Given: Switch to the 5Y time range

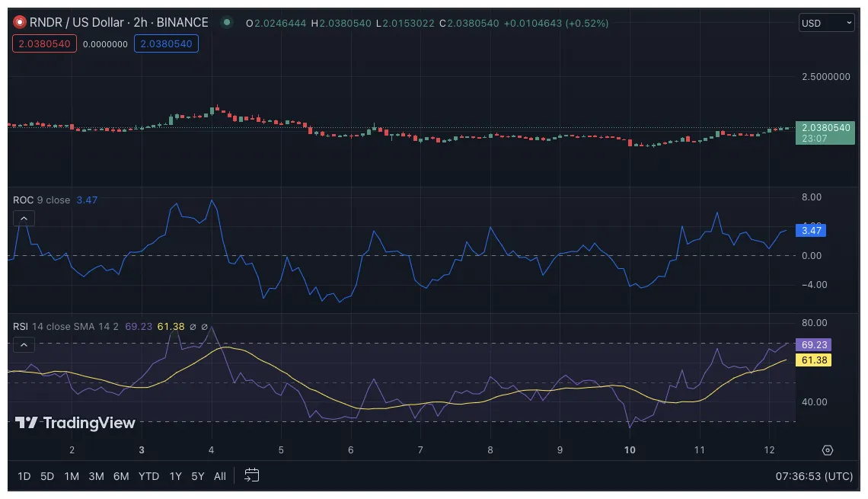Looking at the screenshot, I should 198,476.
